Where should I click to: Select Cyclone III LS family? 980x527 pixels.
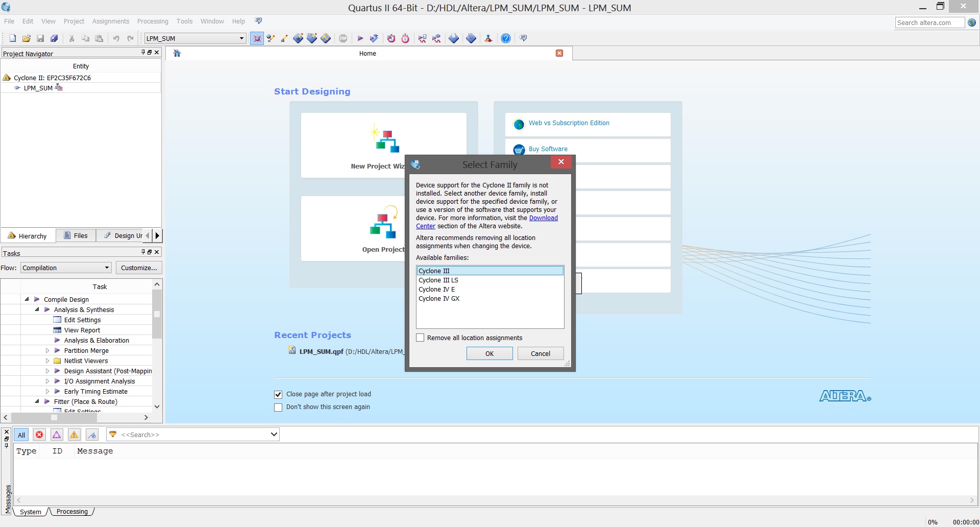coord(490,280)
